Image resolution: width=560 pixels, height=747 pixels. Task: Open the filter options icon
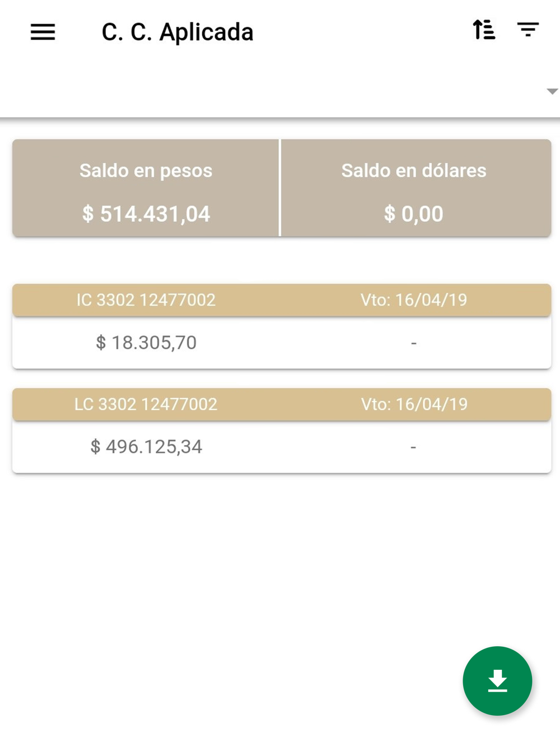(x=528, y=30)
